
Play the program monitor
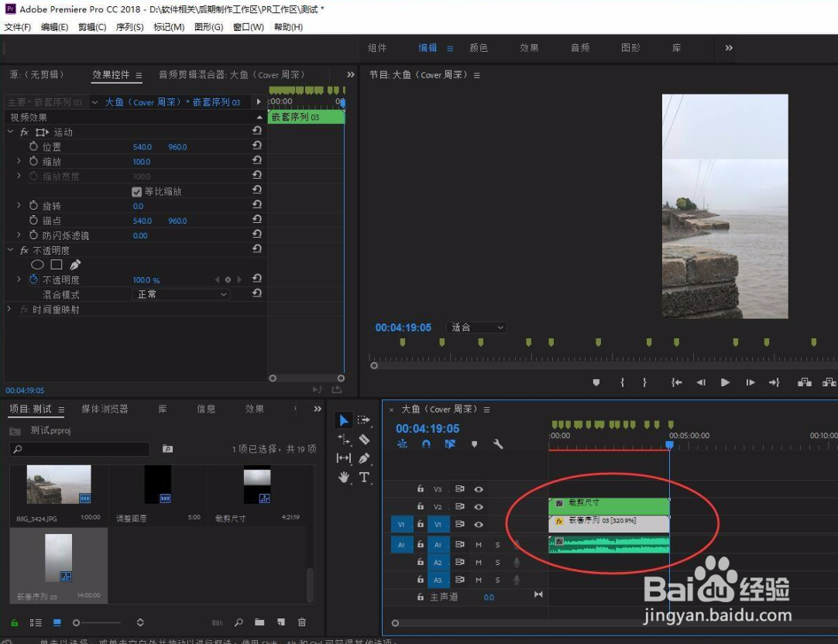click(725, 382)
